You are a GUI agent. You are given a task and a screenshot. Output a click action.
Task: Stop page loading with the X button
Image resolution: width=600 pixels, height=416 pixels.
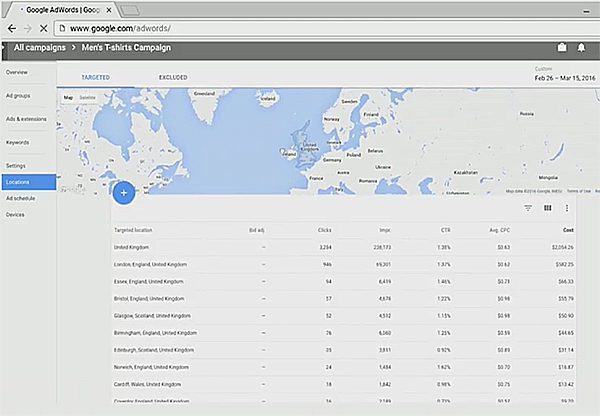[44, 28]
